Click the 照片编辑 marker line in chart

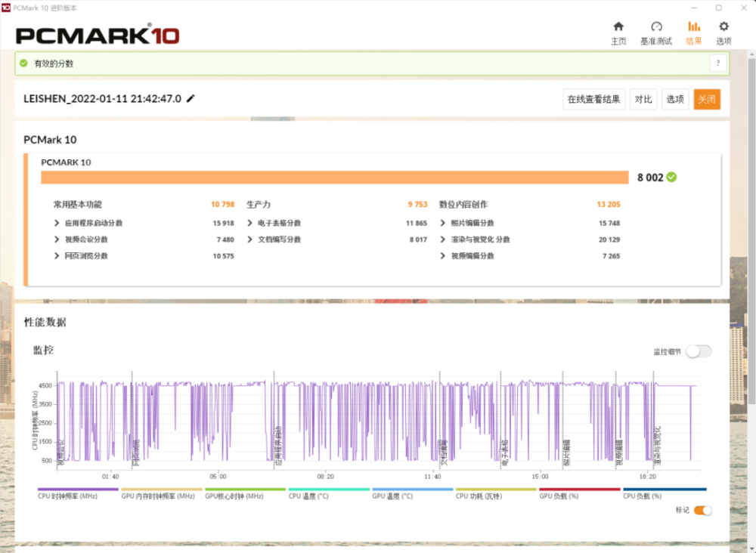pos(562,419)
